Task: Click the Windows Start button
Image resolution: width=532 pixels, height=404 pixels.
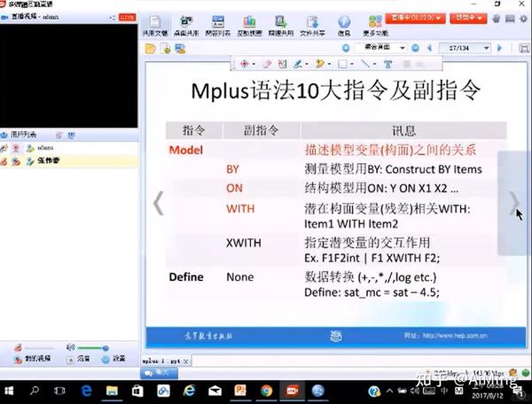Action: coord(9,391)
